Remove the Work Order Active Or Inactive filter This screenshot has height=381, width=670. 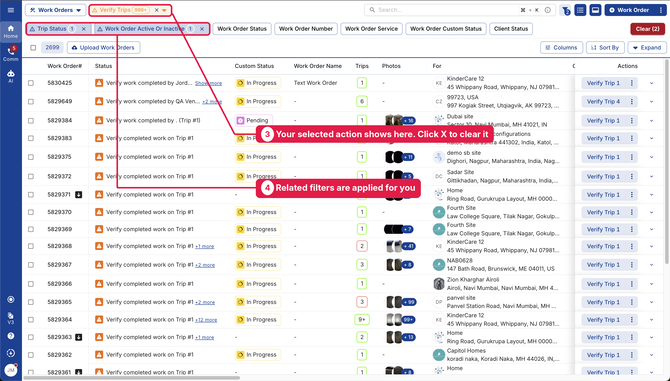coord(202,29)
